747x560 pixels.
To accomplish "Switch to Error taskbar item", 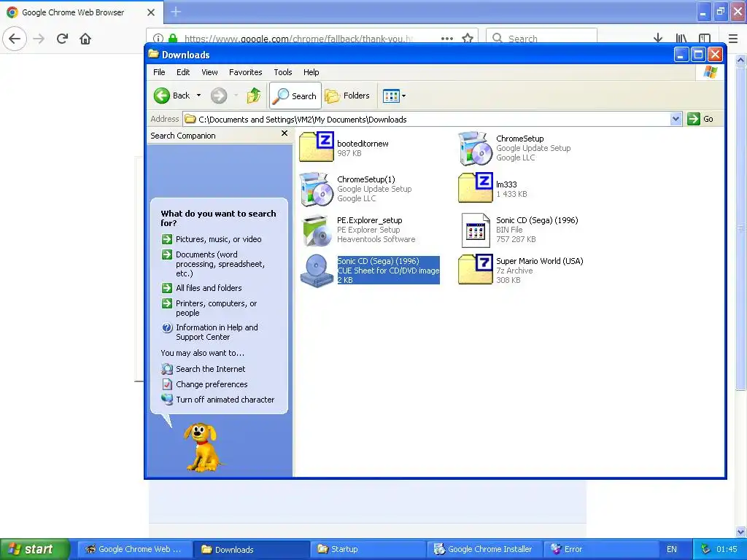I will click(600, 549).
